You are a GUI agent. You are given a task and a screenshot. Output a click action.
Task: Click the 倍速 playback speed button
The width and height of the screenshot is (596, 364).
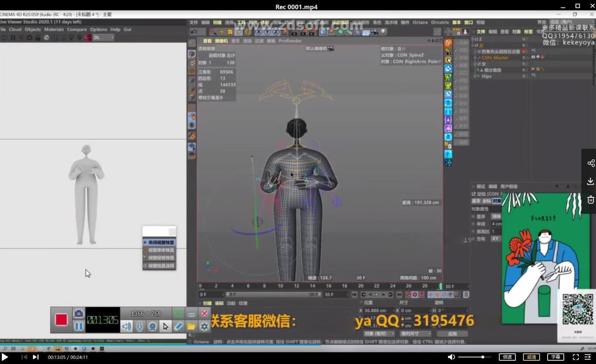pos(507,357)
